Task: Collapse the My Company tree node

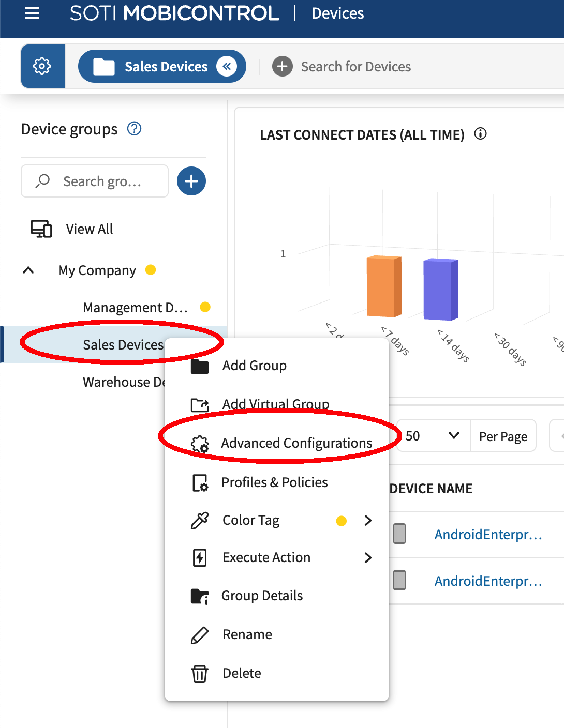Action: 28,270
